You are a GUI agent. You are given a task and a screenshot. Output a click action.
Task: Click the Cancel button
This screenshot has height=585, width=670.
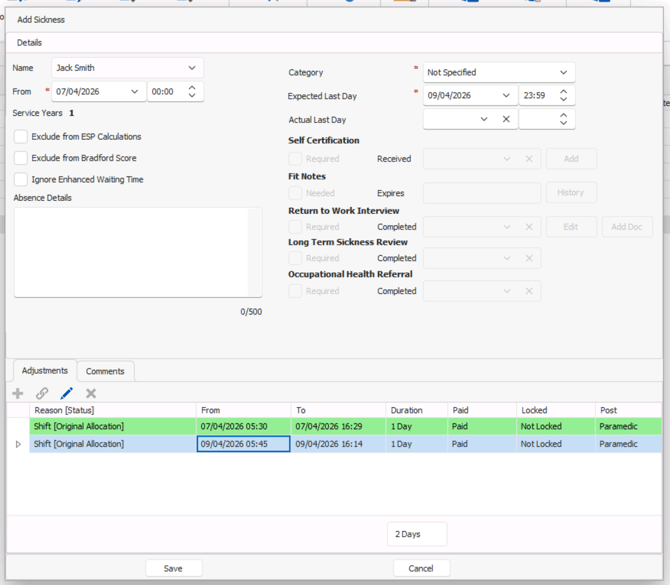pos(421,568)
